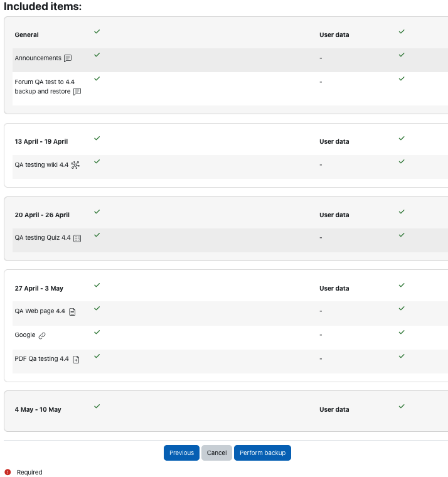The height and width of the screenshot is (477, 448).
Task: Click the Perform backup button
Action: (x=262, y=453)
